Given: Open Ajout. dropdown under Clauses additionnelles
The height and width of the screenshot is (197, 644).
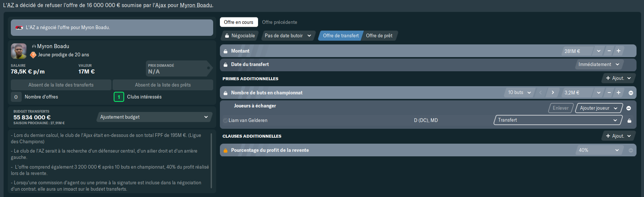Looking at the screenshot, I should (619, 136).
